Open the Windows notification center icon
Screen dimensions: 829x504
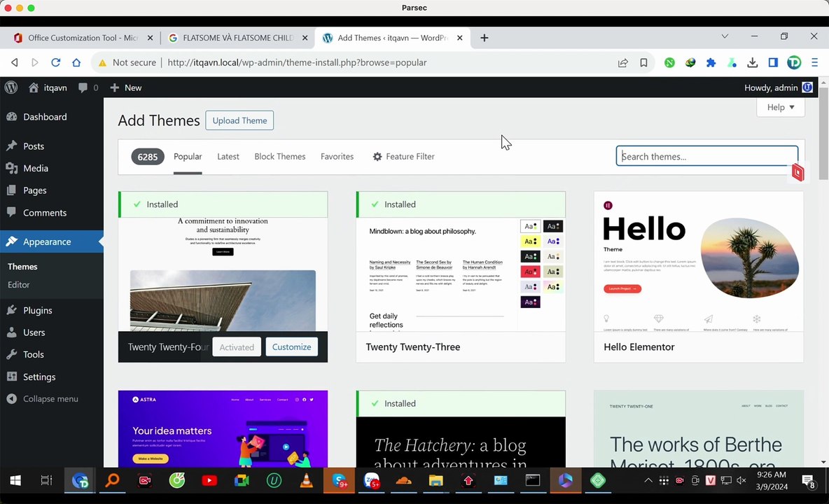(809, 482)
